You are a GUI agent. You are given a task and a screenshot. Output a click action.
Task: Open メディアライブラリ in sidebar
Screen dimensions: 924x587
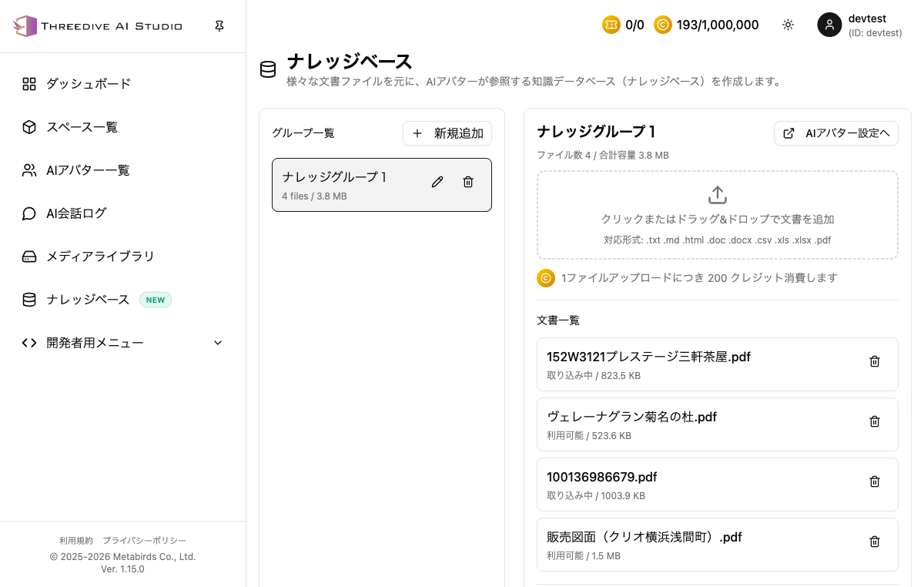click(123, 257)
